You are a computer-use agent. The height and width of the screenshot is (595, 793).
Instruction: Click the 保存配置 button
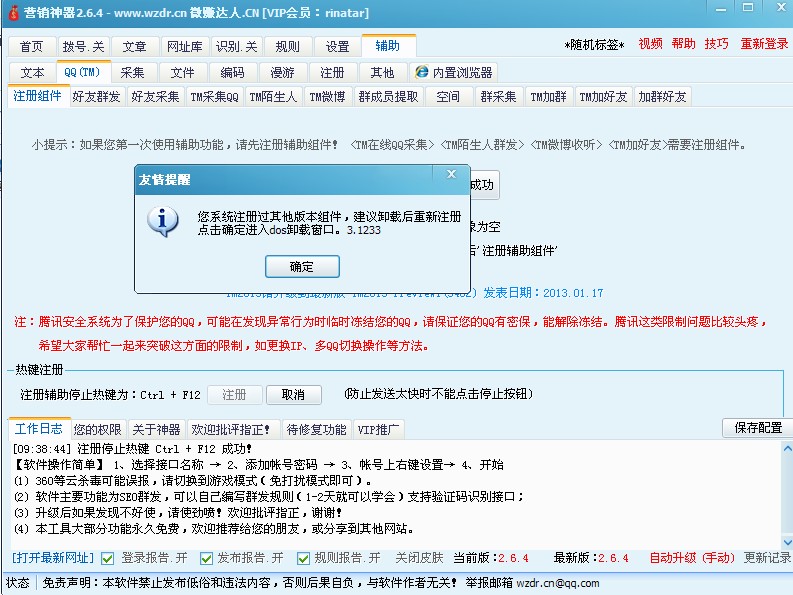[758, 428]
